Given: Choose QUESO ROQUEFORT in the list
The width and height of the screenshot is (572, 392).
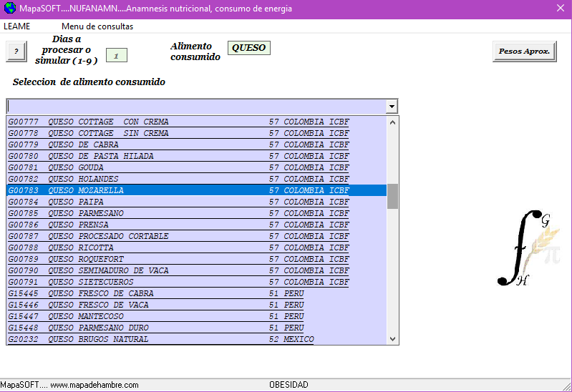Looking at the screenshot, I should click(179, 259).
